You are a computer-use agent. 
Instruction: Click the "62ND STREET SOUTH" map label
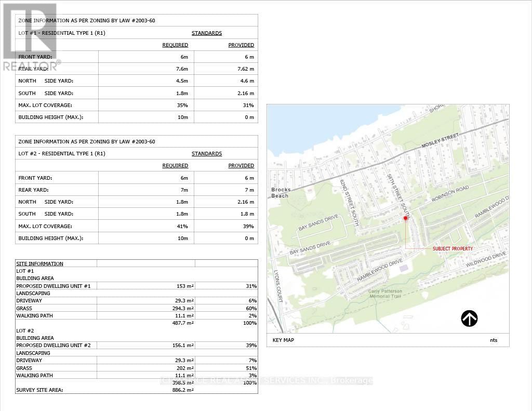click(x=350, y=203)
